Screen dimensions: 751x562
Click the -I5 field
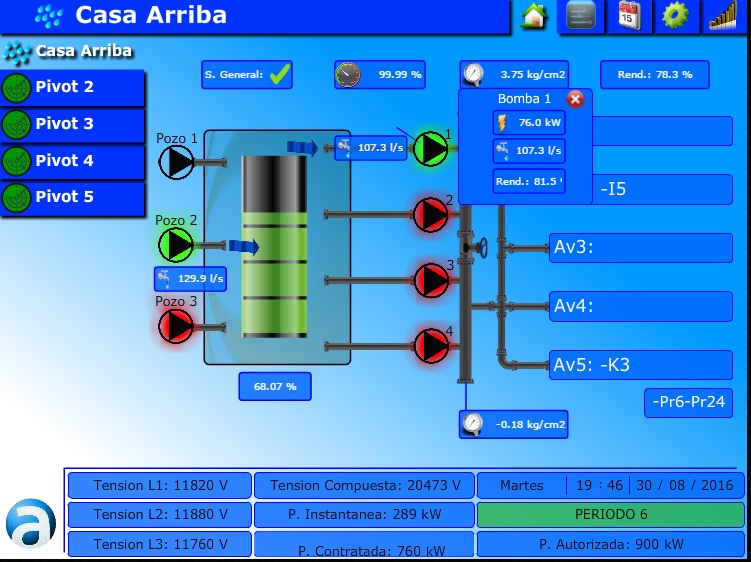pyautogui.click(x=662, y=189)
